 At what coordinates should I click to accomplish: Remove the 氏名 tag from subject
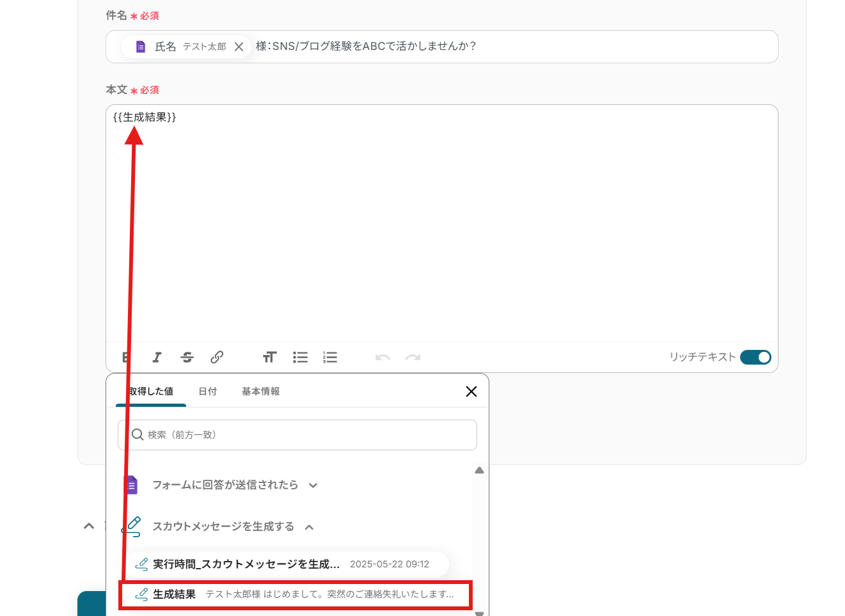click(239, 47)
